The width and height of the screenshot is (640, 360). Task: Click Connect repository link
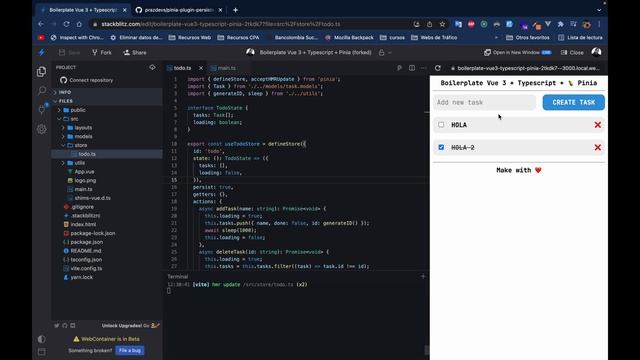click(x=91, y=80)
